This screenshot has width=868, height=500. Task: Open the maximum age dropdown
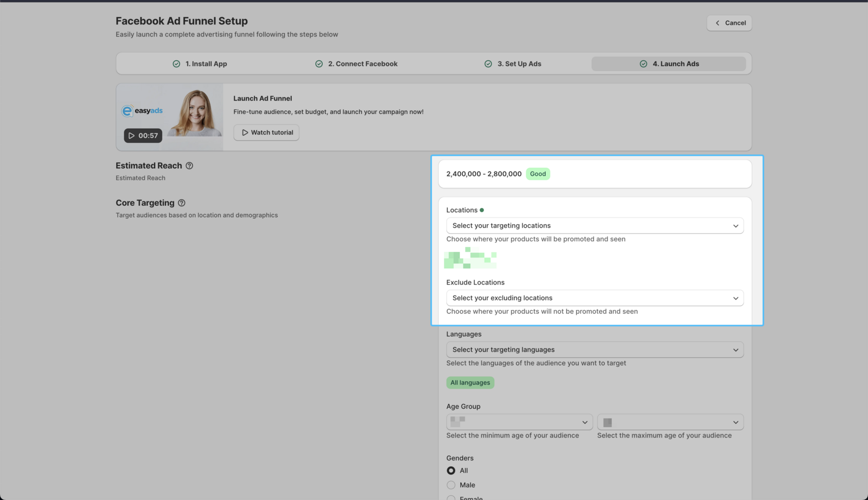[x=670, y=422]
